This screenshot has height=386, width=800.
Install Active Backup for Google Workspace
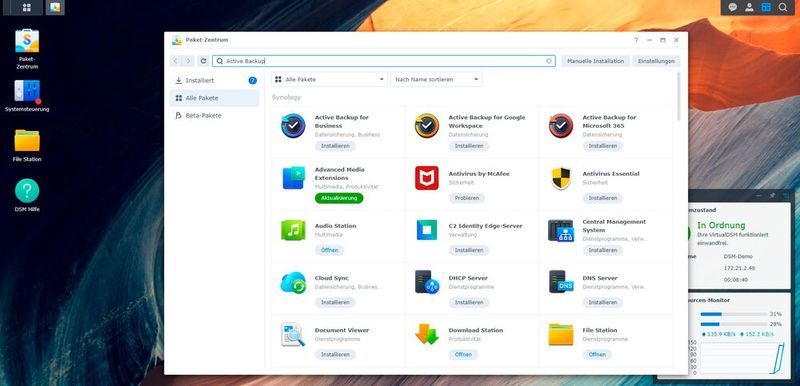[469, 146]
